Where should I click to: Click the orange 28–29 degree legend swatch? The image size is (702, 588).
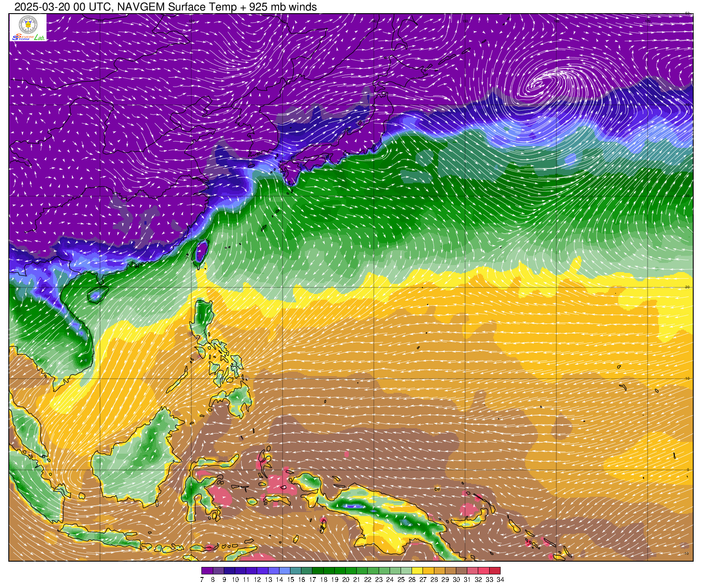440,570
